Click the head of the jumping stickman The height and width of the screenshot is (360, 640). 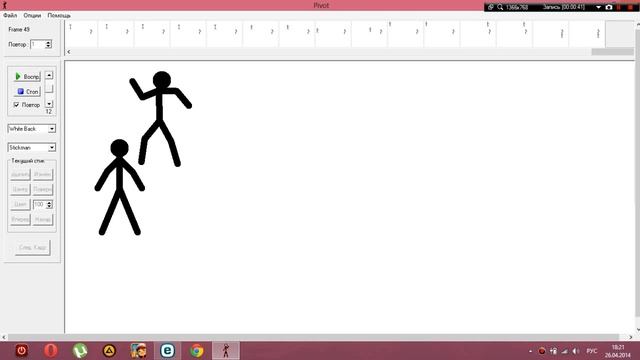tap(162, 80)
